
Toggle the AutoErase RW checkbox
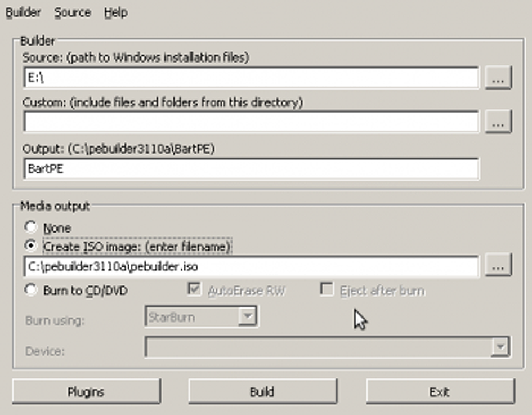coord(195,290)
